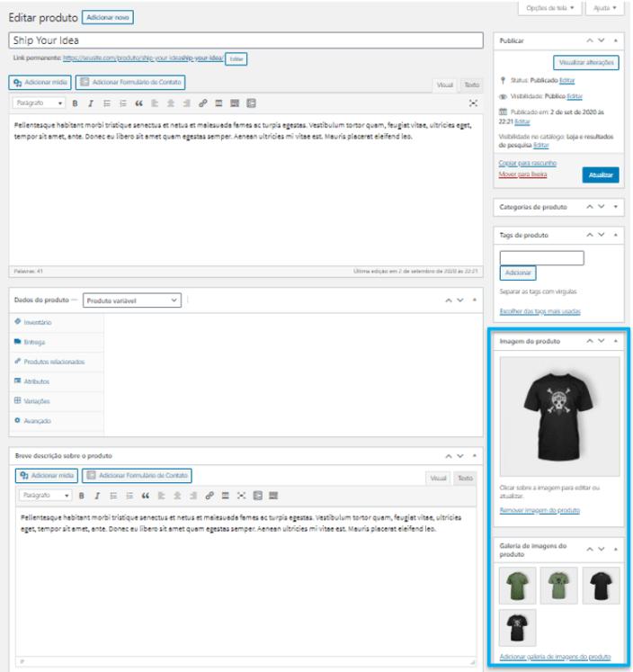Insert numbered list in short description editor
The image size is (633, 672).
coord(129,496)
